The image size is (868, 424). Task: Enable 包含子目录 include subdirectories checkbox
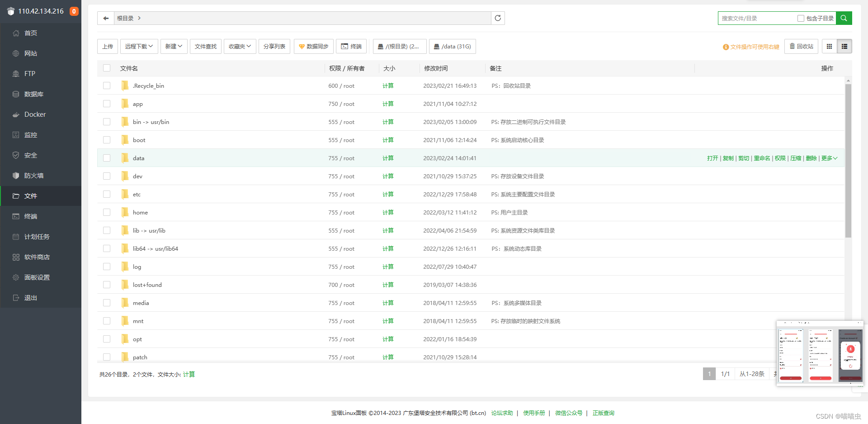tap(801, 19)
